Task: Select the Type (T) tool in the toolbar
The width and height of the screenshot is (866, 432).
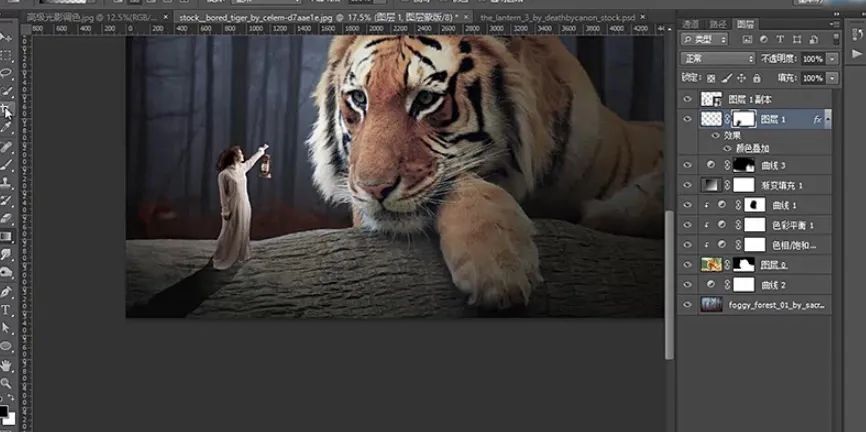Action: click(5, 309)
